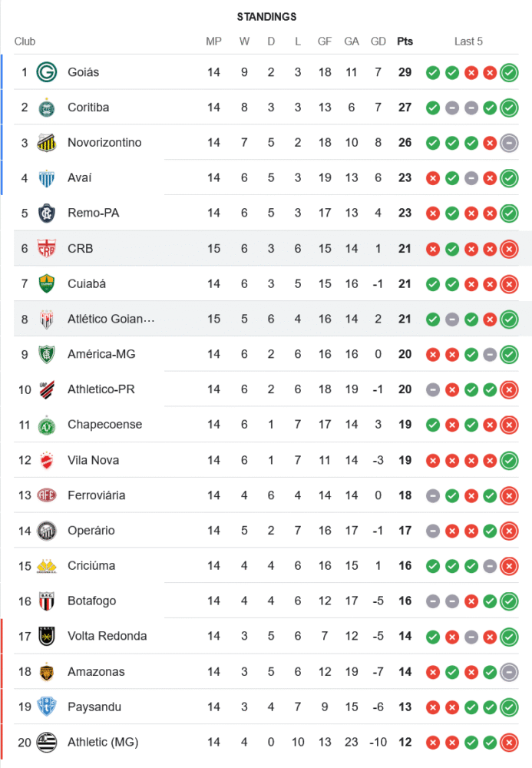Click the Remo-PA club crest icon
This screenshot has height=768, width=532.
[47, 214]
